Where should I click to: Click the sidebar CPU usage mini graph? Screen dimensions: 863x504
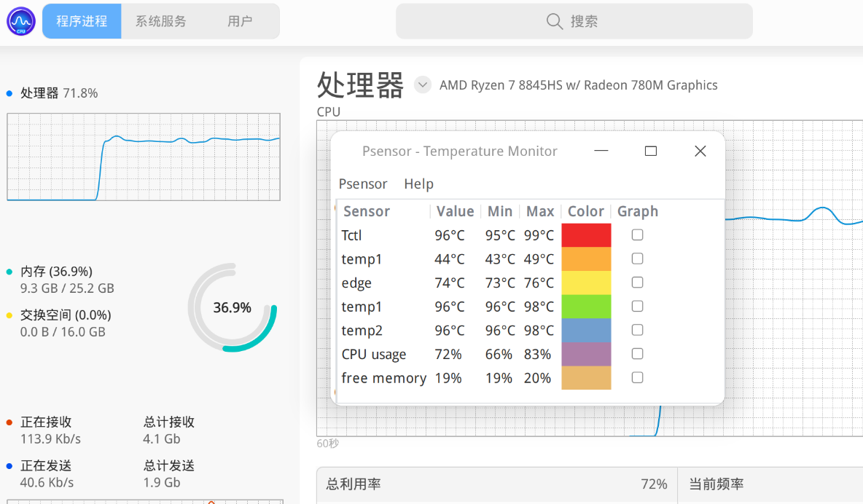coord(144,157)
